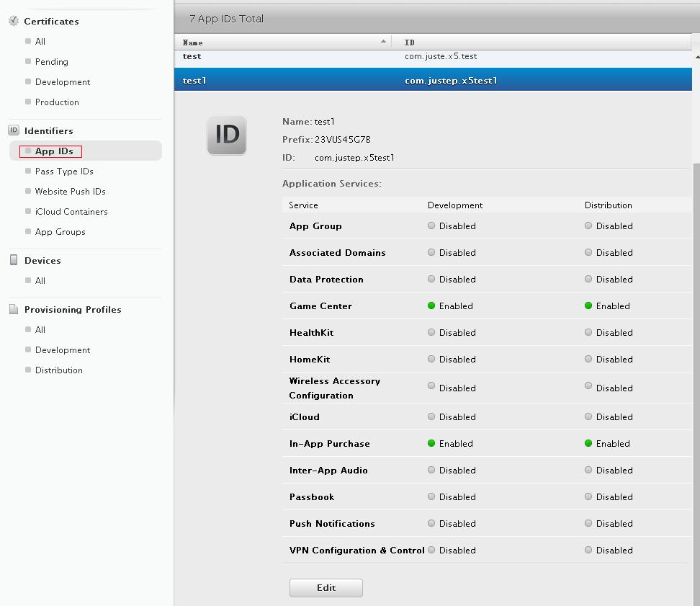Open App IDs in the sidebar

[54, 151]
